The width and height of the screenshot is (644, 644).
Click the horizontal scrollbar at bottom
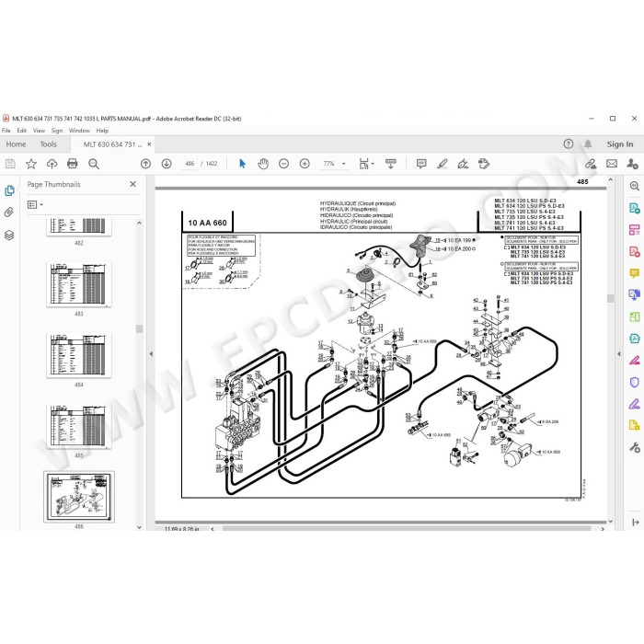(407, 529)
